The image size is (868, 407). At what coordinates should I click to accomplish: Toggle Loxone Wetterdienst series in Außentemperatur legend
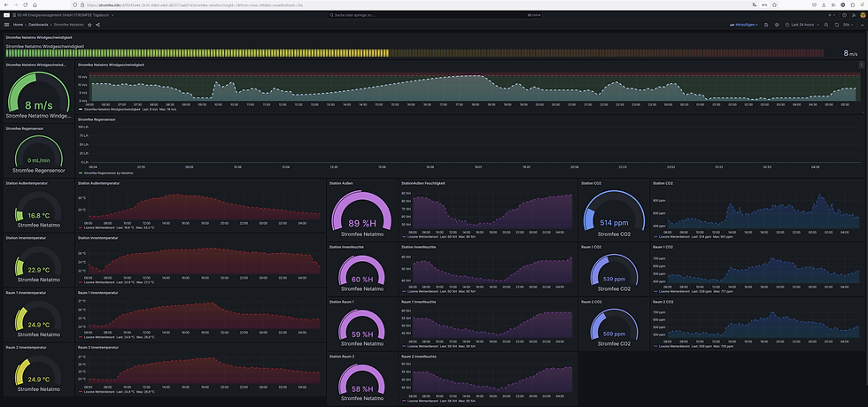point(96,227)
